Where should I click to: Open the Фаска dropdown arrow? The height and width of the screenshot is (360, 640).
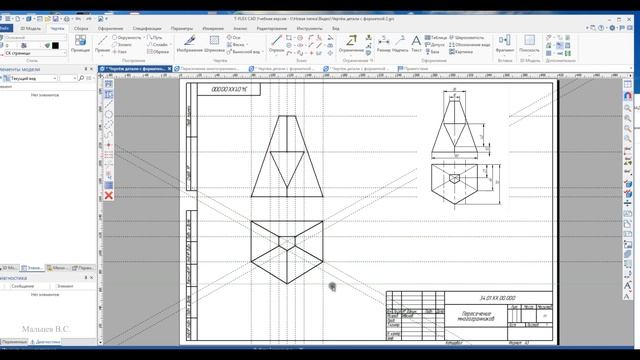pyautogui.click(x=247, y=44)
